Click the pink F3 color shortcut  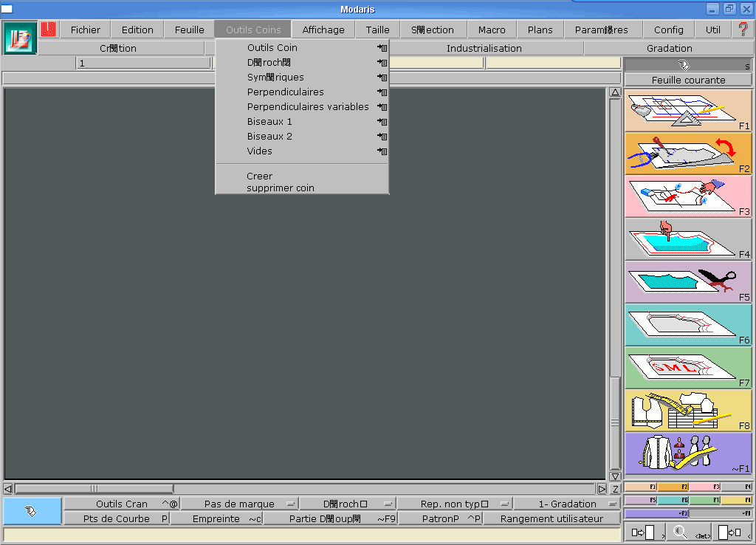704,487
